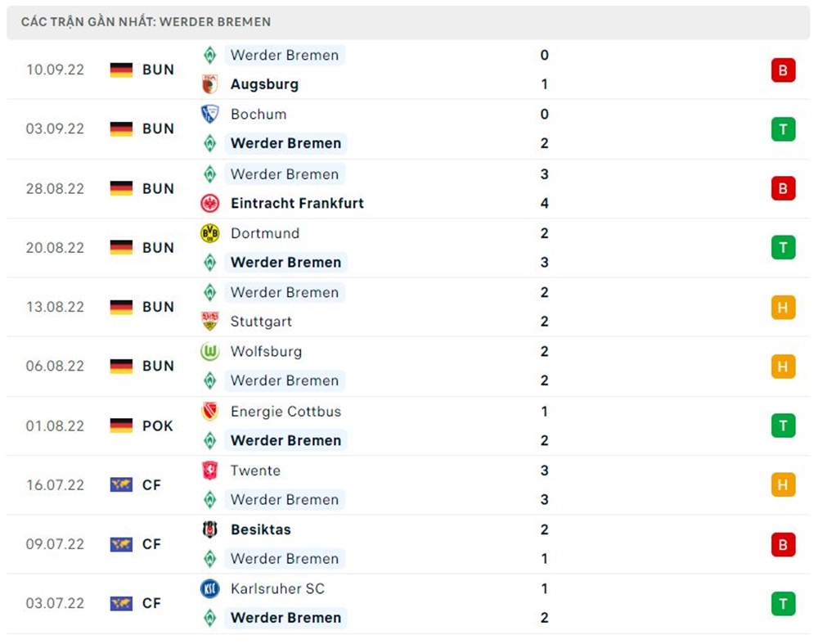This screenshot has height=644, width=818.
Task: Click the CF competition flag on 16.07.22
Action: pos(121,485)
